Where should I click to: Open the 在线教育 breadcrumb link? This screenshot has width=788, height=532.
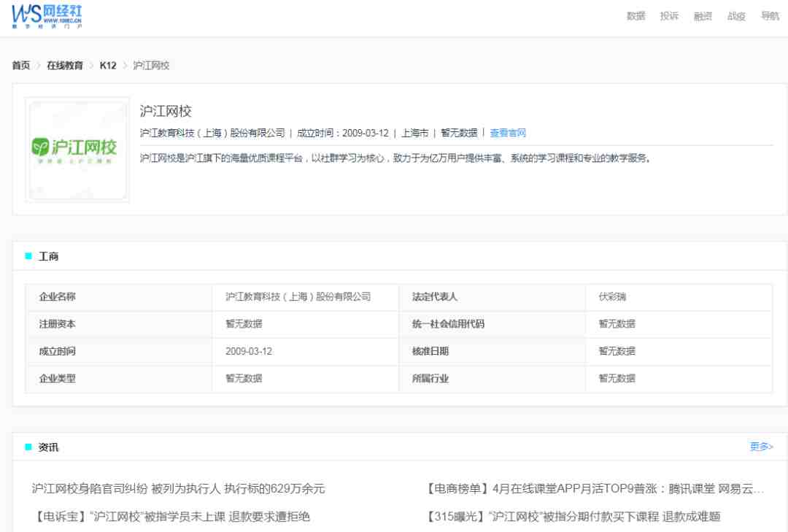click(x=65, y=66)
